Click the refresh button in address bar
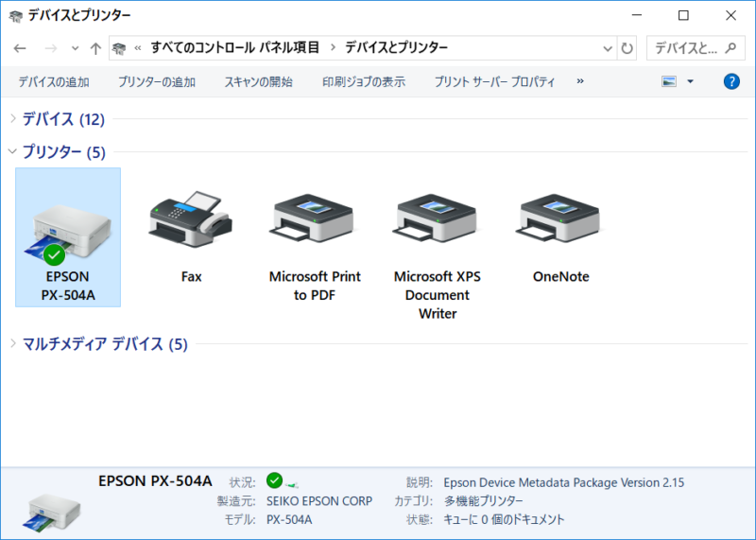The height and width of the screenshot is (540, 756). click(627, 48)
